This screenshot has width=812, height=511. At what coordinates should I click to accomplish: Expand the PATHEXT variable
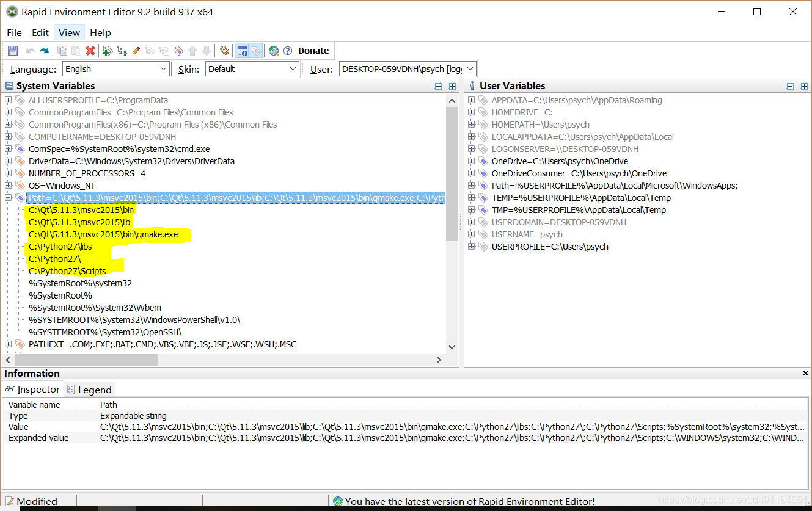tap(8, 344)
